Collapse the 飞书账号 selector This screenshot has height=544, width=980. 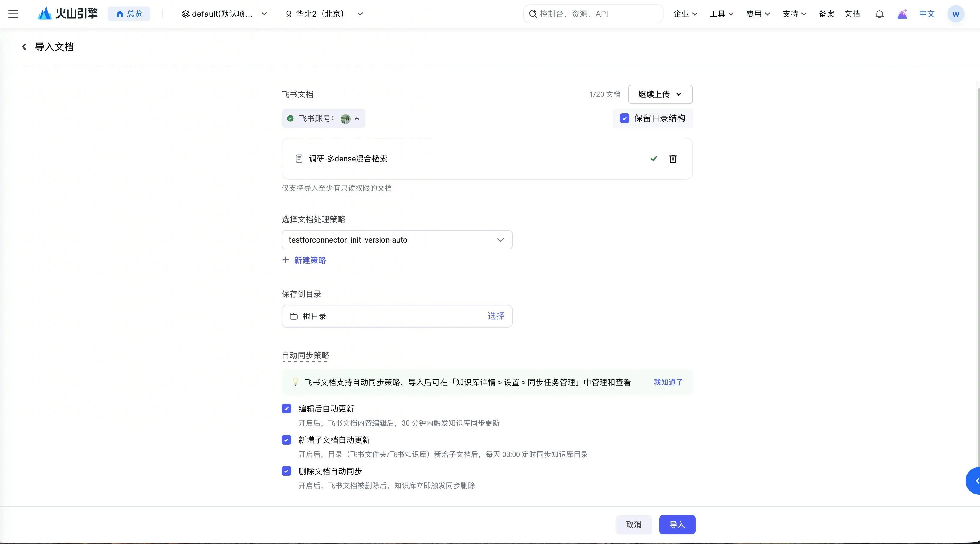point(323,118)
